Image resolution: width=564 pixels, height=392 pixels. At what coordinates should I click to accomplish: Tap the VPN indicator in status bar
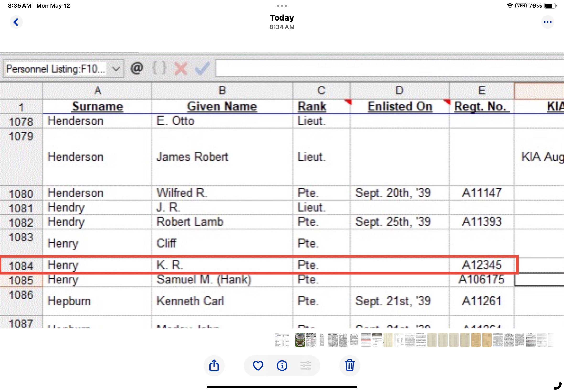tap(521, 6)
